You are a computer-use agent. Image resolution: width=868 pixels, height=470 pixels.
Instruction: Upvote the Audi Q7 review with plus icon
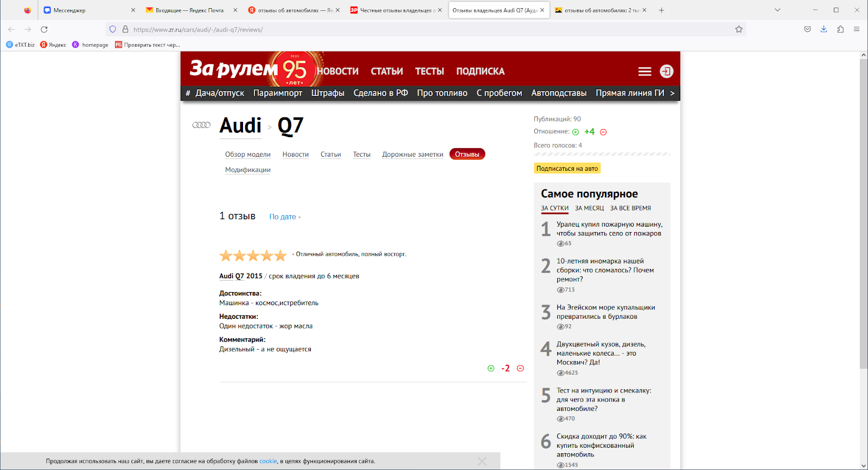click(491, 369)
